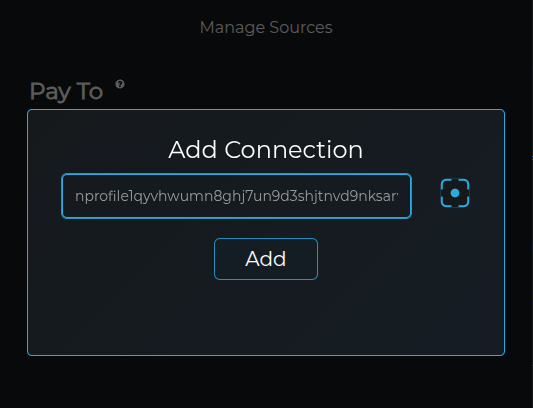Submit the connection with the Add button

click(x=266, y=259)
